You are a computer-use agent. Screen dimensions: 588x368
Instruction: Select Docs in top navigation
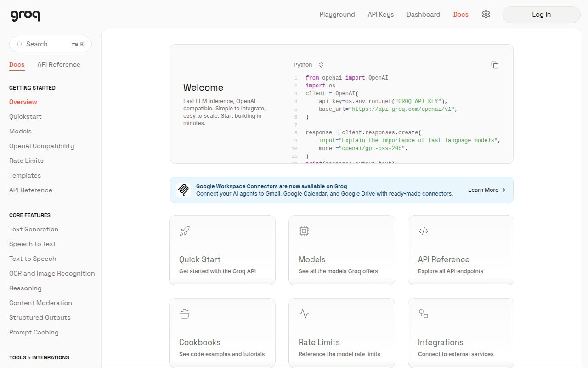461,14
